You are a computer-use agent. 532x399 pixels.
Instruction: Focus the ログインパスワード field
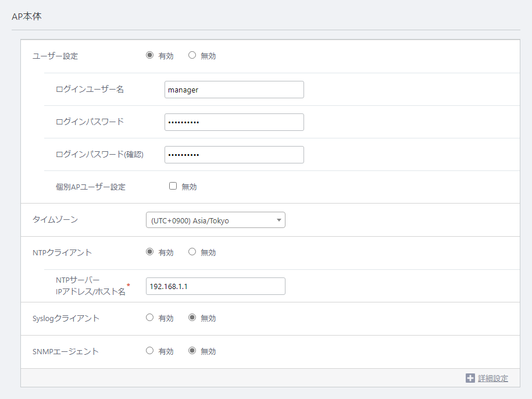point(234,122)
